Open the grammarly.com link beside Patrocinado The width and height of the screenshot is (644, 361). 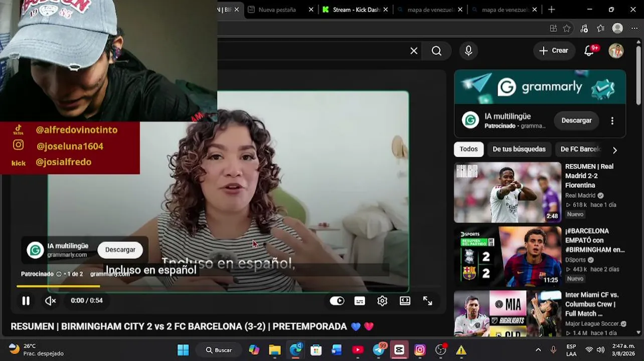[109, 274]
